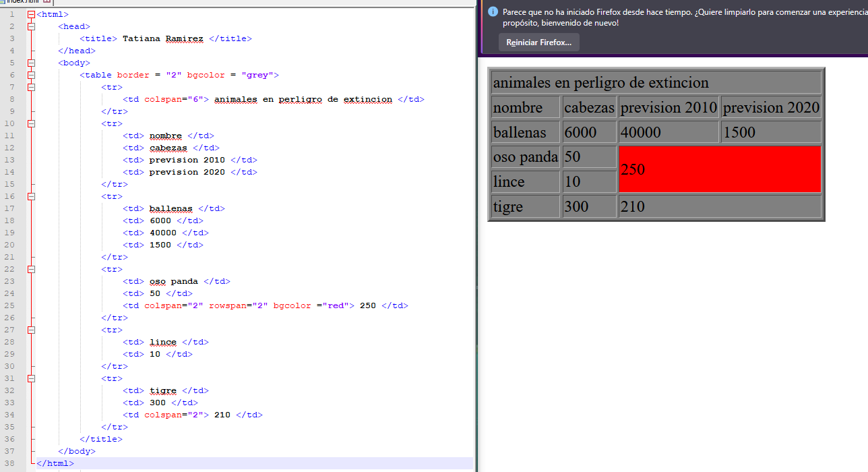The height and width of the screenshot is (472, 868).
Task: Click the 'ballenas' cell in rendered table
Action: point(525,132)
